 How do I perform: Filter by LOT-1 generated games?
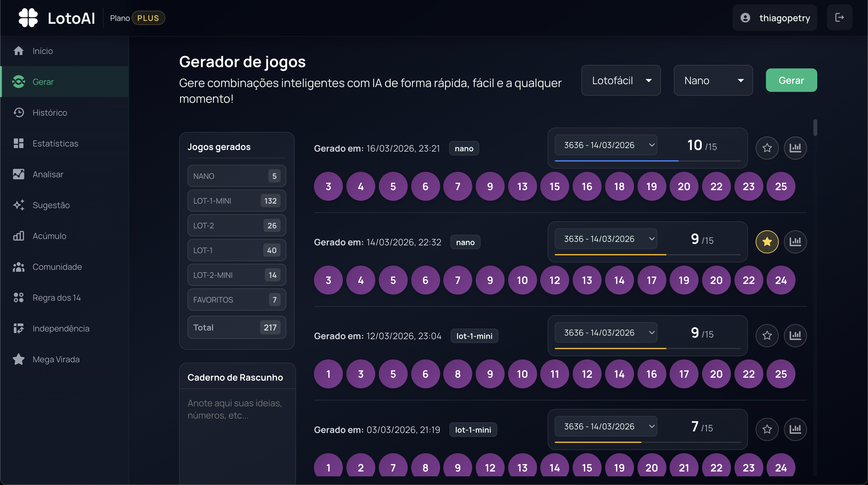237,250
